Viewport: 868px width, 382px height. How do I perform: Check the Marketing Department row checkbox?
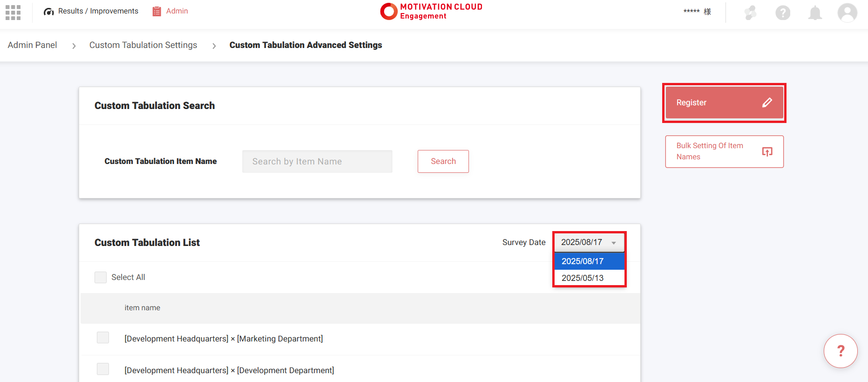click(103, 338)
